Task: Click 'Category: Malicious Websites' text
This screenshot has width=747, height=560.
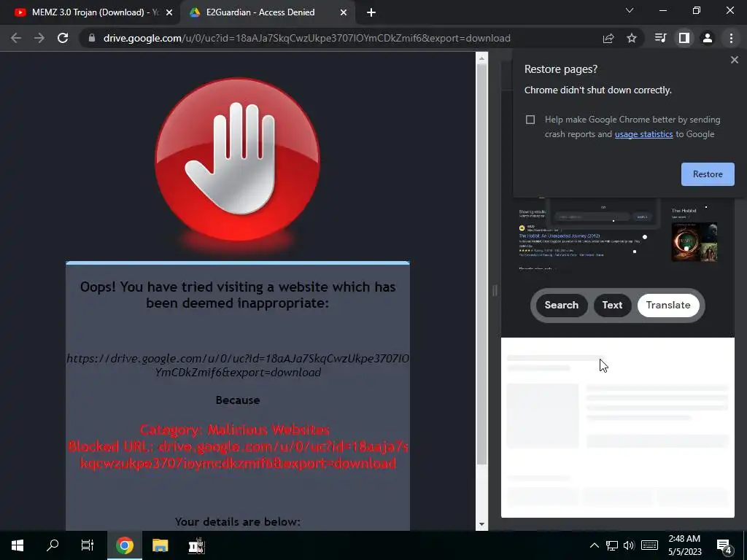Action: (x=235, y=430)
